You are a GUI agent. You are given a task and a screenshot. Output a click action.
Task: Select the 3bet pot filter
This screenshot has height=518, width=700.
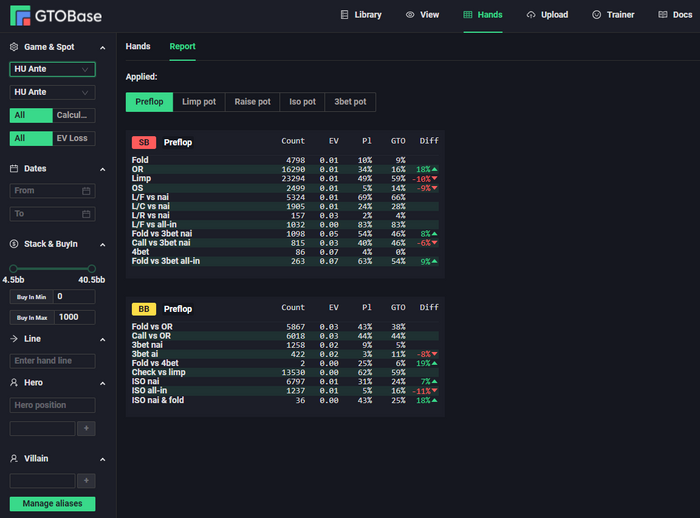(x=350, y=102)
